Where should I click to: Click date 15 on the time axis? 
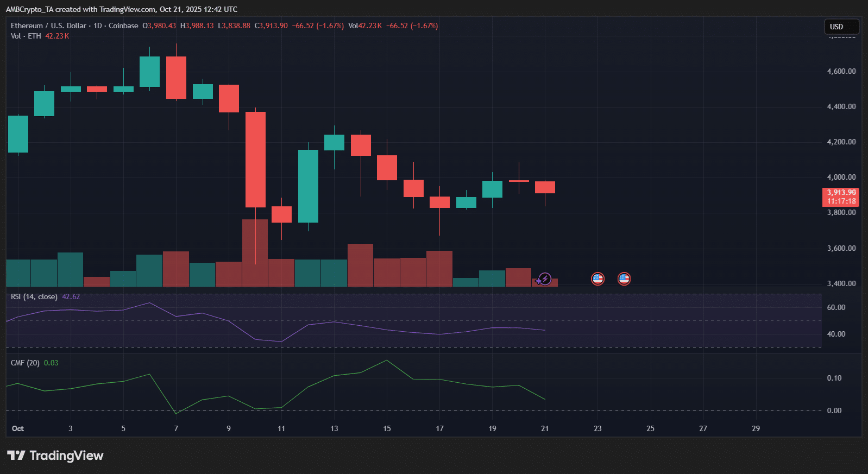(x=387, y=428)
